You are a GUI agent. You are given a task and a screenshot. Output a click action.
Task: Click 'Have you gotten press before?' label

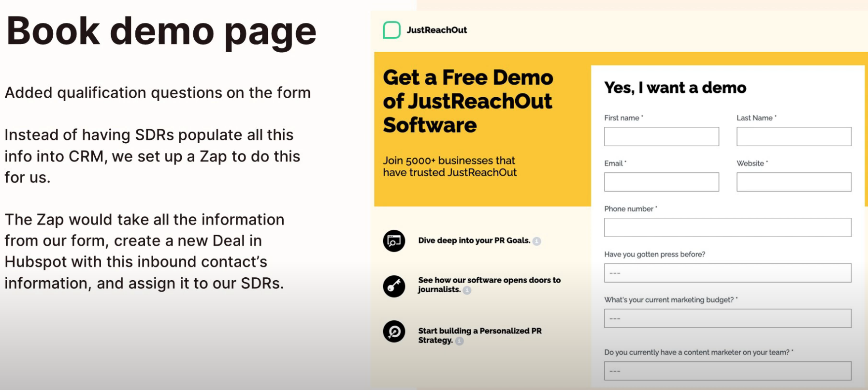pos(654,254)
